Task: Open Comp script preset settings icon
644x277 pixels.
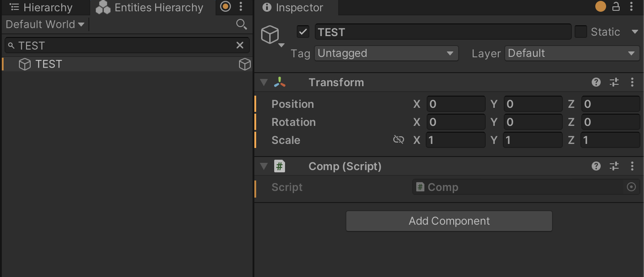Action: pos(614,166)
